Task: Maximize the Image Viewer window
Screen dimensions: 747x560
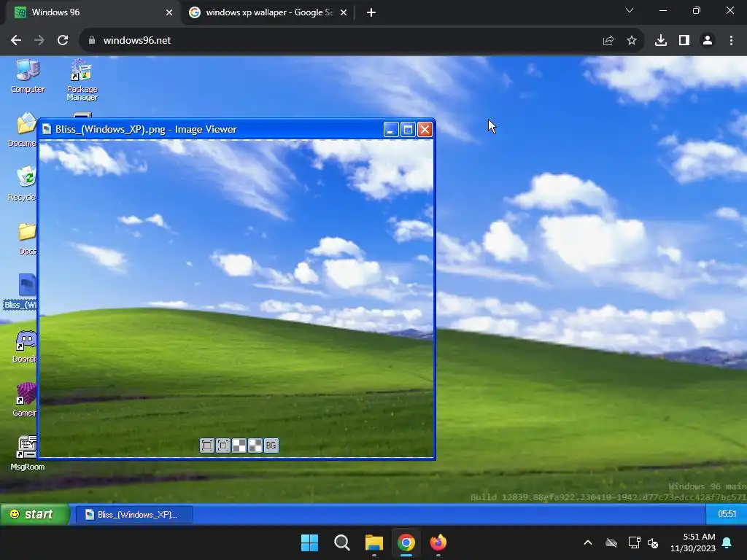Action: click(x=408, y=130)
